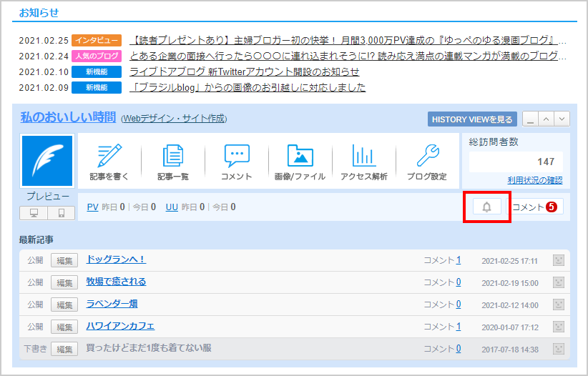Open the 記事を書く pencil icon

(109, 155)
